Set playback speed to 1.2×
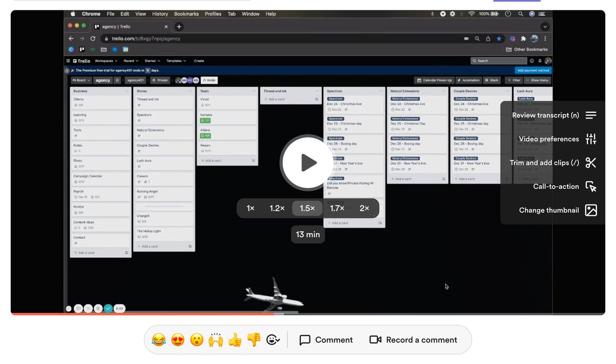This screenshot has height=364, width=616. pos(277,208)
